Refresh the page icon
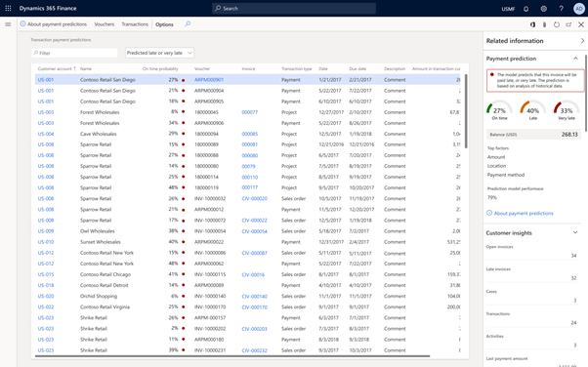The image size is (588, 367). [557, 24]
